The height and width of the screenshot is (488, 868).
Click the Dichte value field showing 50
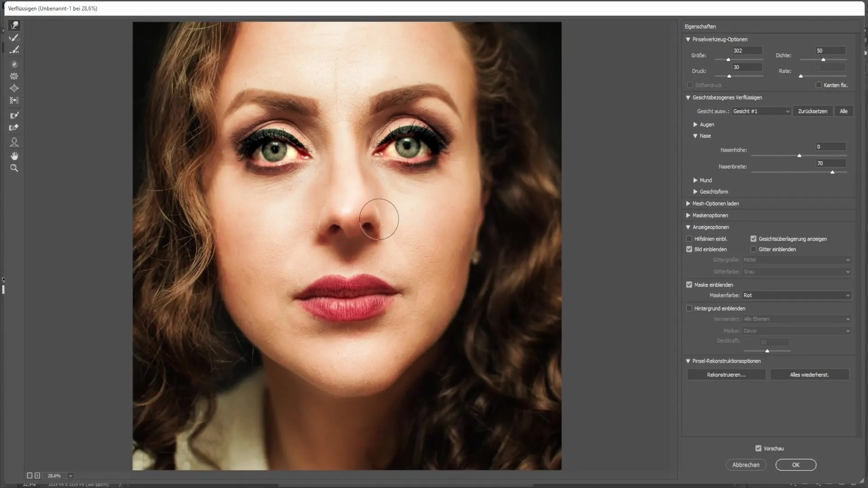[830, 51]
